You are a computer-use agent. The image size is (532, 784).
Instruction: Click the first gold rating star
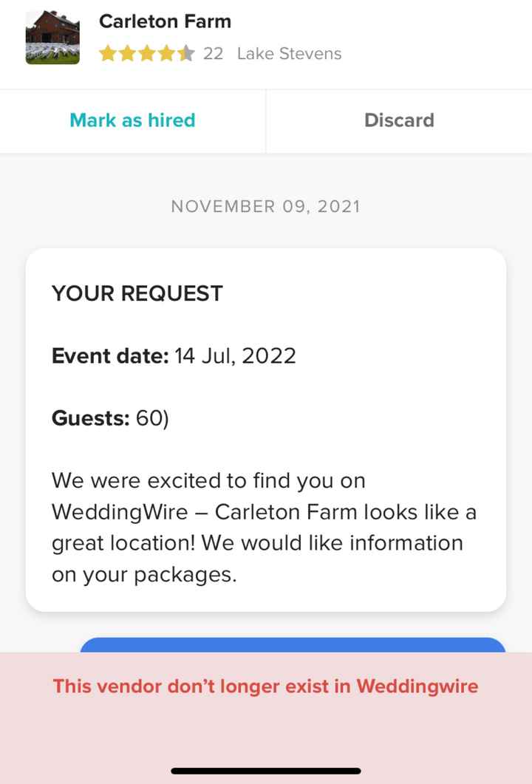pos(108,54)
